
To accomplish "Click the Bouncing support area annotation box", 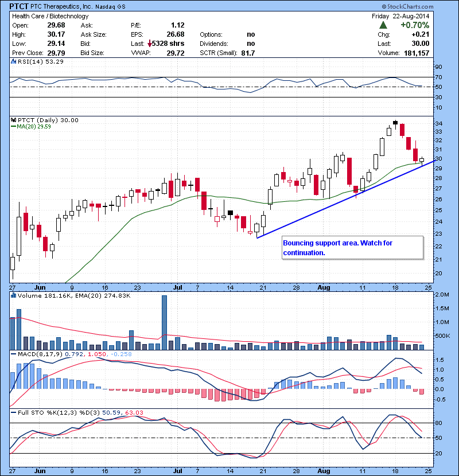I will 353,248.
